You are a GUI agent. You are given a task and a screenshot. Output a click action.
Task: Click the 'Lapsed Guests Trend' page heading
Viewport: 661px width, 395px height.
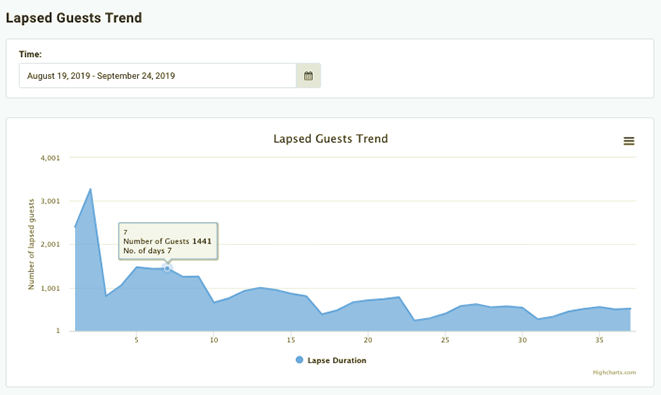click(x=74, y=18)
